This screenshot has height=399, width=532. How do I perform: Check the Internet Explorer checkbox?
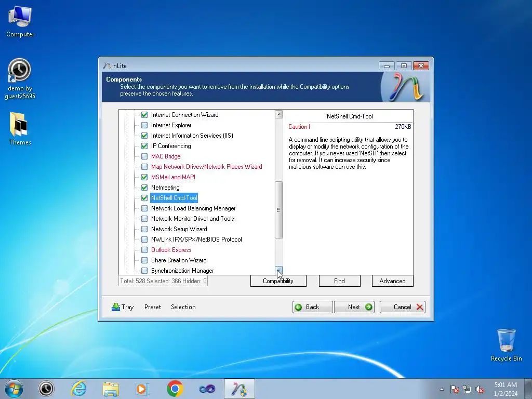pyautogui.click(x=144, y=125)
